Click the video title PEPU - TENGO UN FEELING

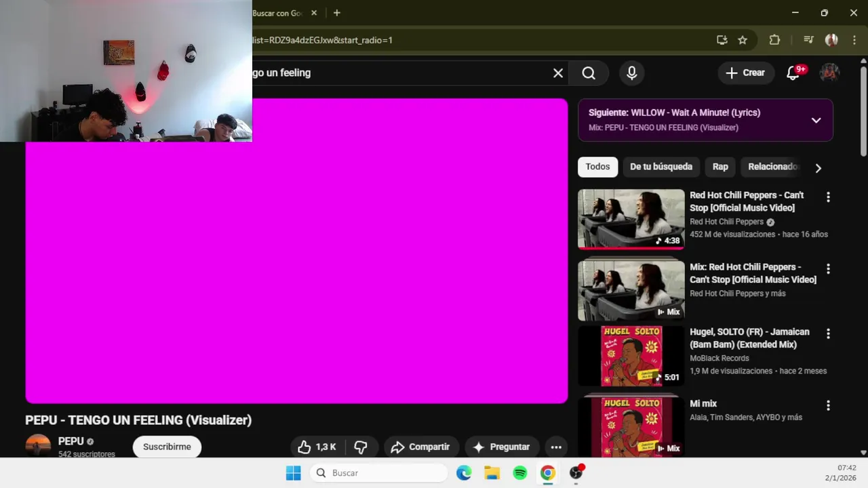[138, 420]
